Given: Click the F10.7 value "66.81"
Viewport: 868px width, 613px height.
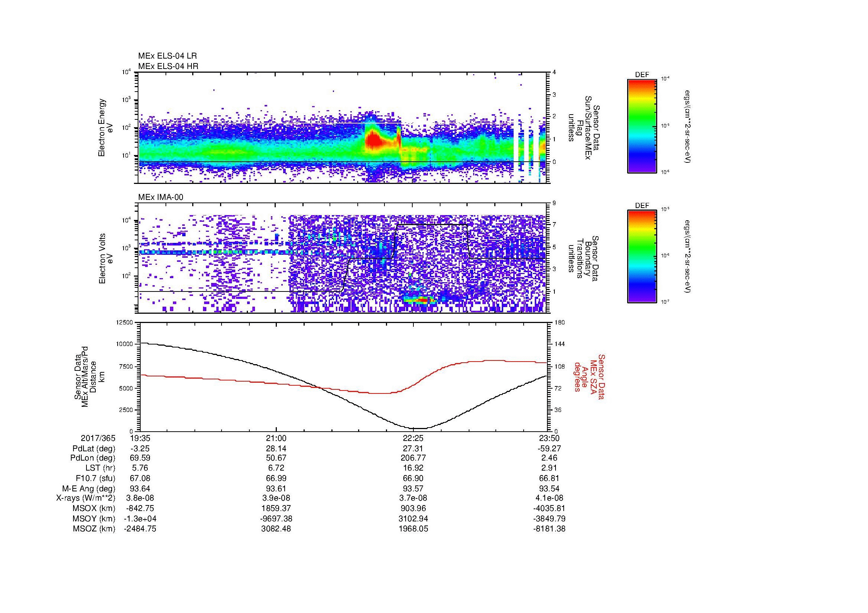Looking at the screenshot, I should pyautogui.click(x=550, y=478).
